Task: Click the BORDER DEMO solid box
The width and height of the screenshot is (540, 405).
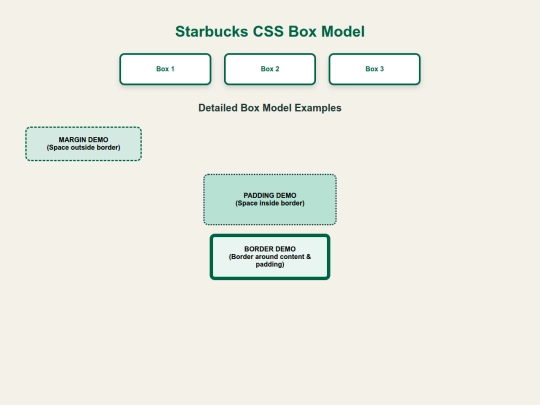Action: (270, 257)
